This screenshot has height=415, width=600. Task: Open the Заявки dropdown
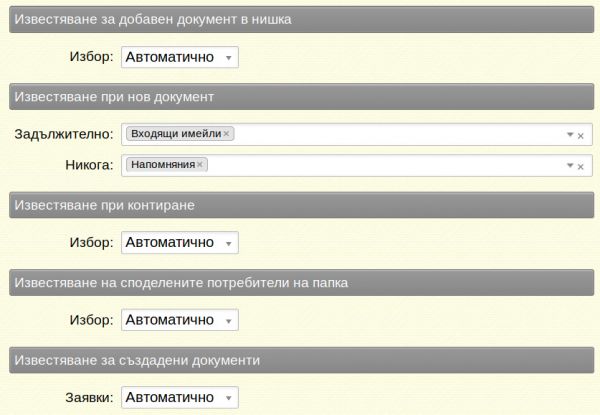tap(180, 397)
